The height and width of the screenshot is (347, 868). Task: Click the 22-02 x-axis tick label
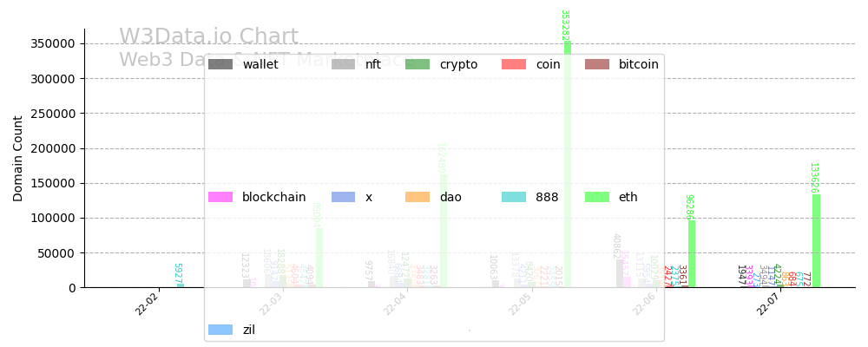[147, 304]
